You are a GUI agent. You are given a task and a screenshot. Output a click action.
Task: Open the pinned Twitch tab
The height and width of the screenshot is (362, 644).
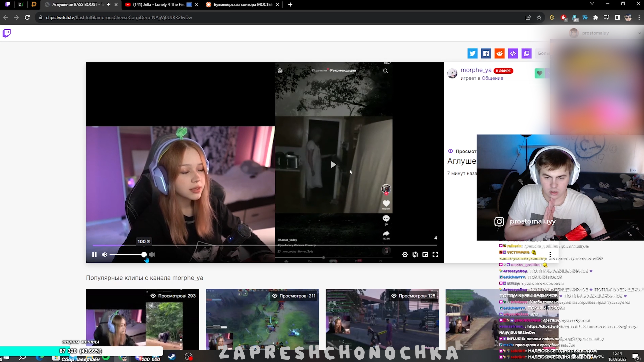(8, 4)
